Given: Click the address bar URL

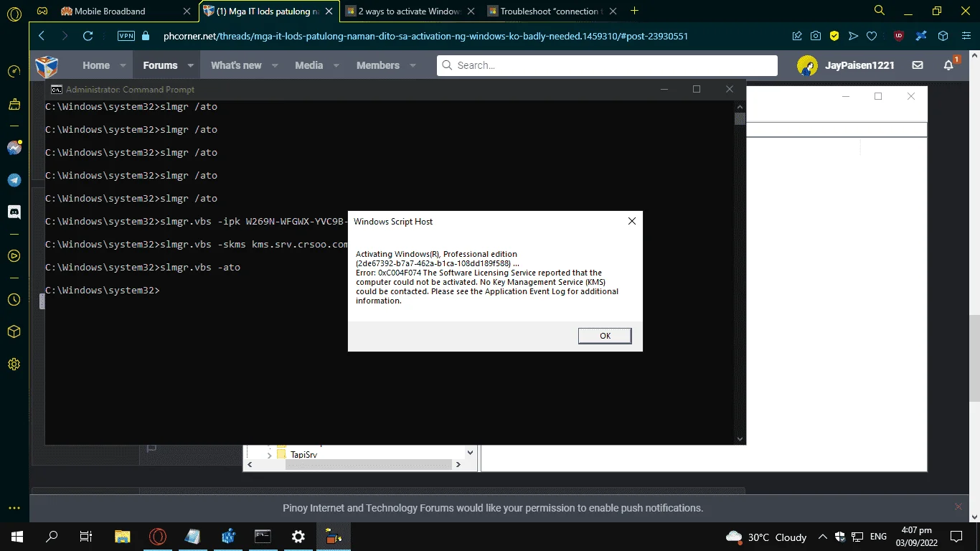Looking at the screenshot, I should pyautogui.click(x=425, y=36).
